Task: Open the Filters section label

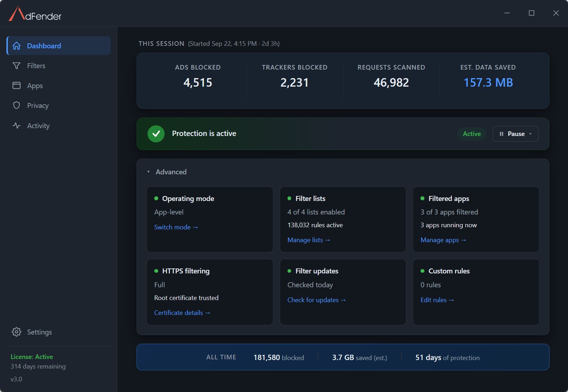Action: (x=36, y=66)
